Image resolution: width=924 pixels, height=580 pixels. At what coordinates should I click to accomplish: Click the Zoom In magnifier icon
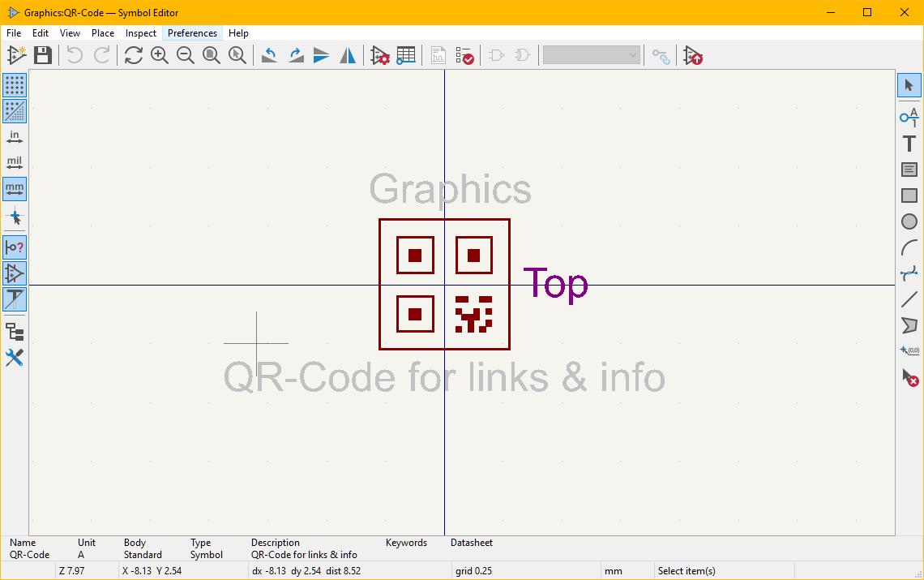160,55
